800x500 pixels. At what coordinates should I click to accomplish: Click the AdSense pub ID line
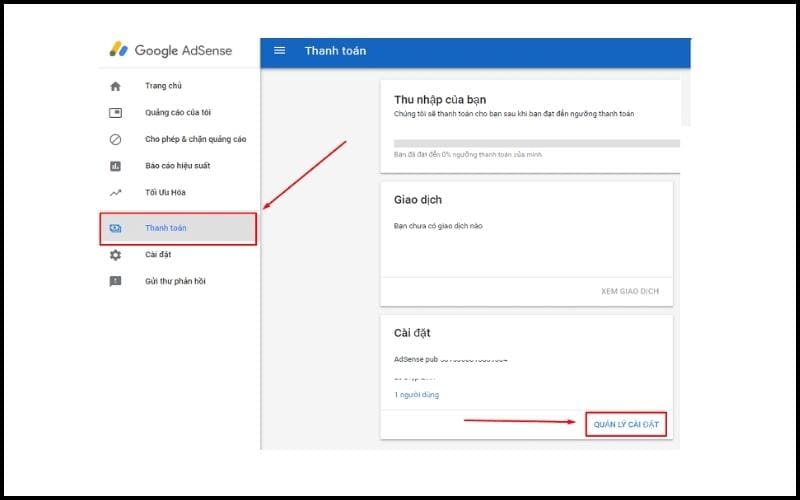[451, 359]
